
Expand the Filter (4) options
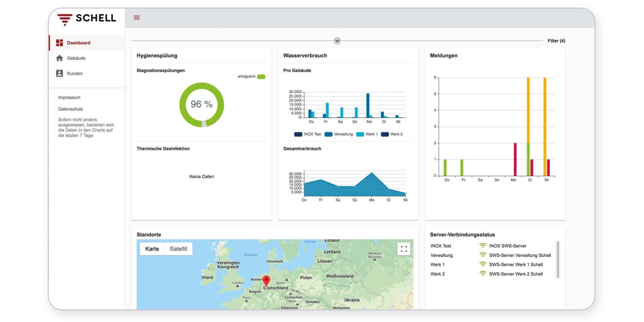pos(556,41)
